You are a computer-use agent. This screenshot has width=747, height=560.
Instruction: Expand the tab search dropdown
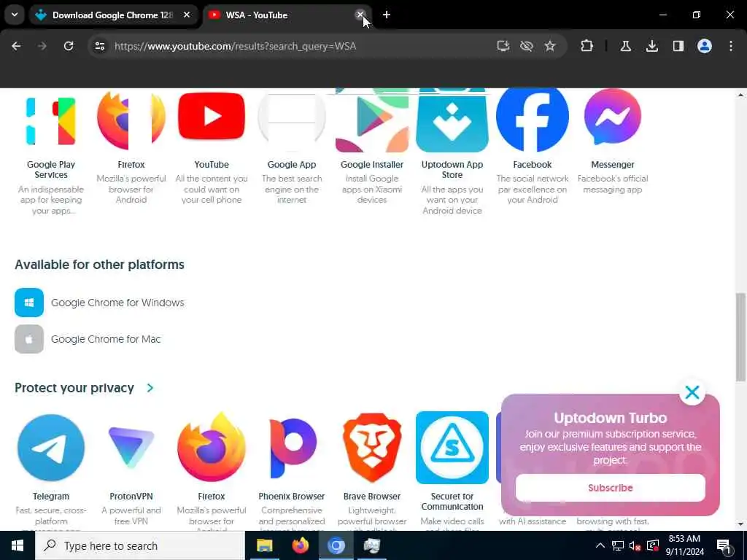coord(15,15)
